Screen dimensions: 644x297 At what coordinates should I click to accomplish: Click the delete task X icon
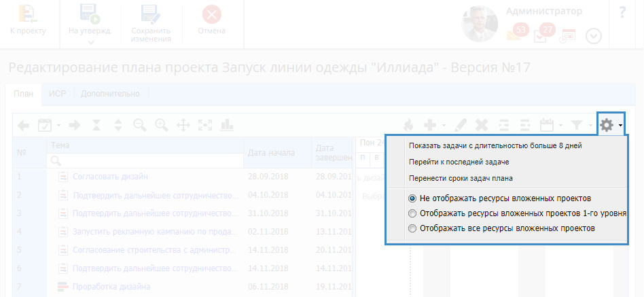[x=482, y=125]
